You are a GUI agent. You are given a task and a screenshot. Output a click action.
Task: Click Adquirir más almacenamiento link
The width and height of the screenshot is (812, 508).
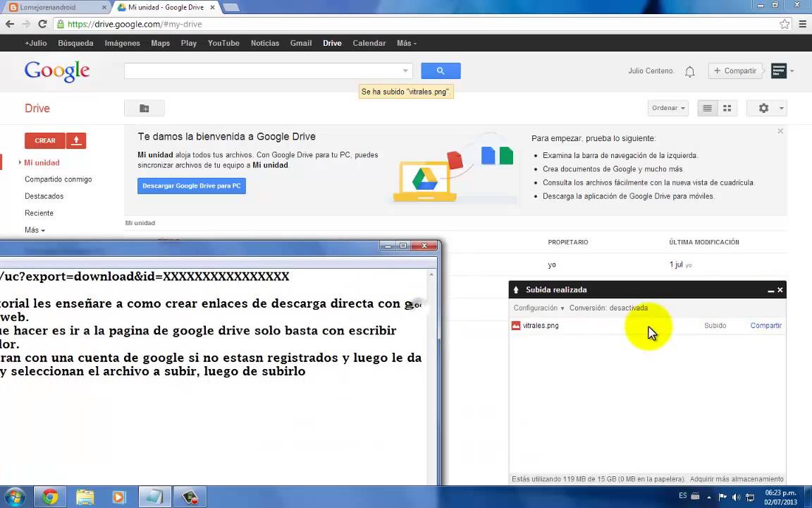(737, 479)
